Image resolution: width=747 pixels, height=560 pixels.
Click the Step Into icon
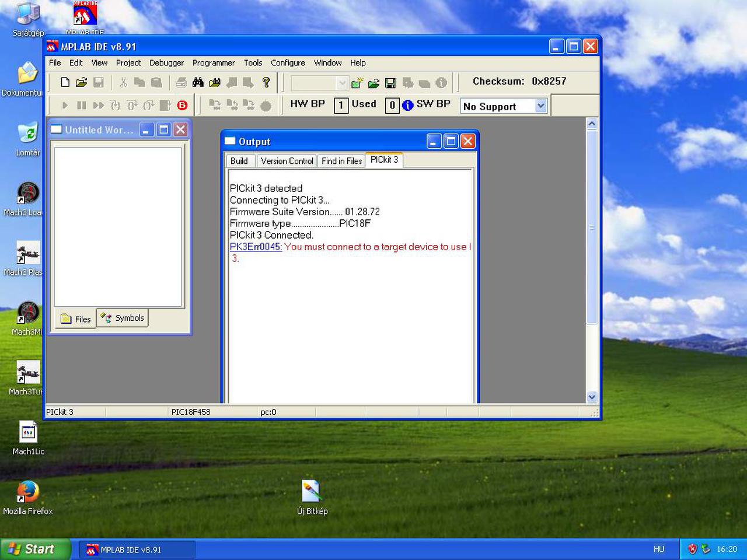pos(116,106)
